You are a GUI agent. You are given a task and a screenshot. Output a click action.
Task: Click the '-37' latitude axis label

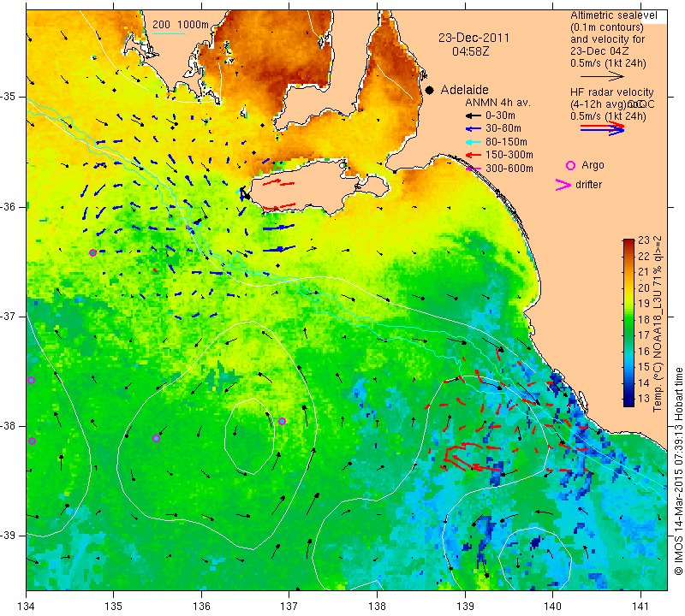[x=9, y=316]
